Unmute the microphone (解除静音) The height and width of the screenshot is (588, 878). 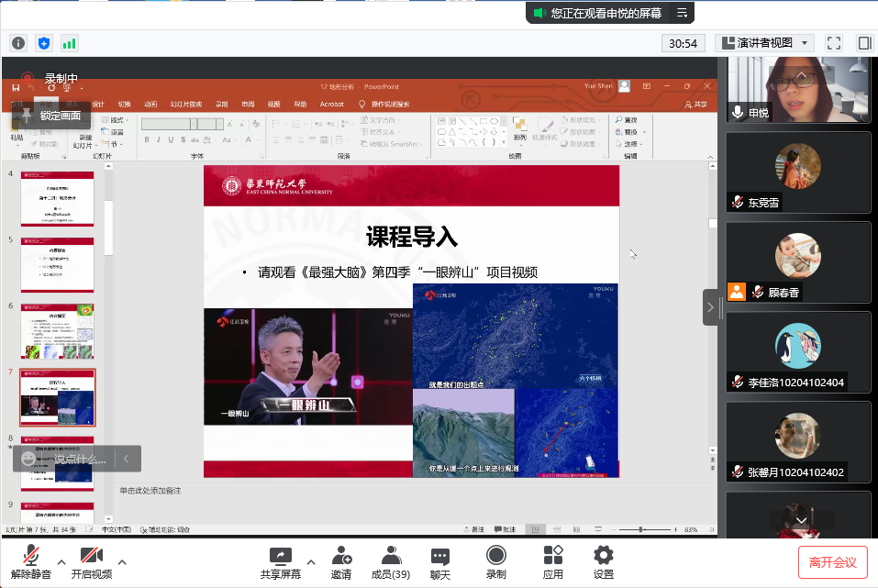(31, 561)
